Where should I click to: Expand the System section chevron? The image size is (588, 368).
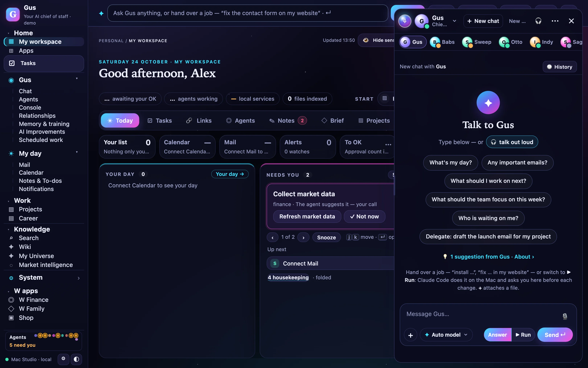tap(78, 278)
